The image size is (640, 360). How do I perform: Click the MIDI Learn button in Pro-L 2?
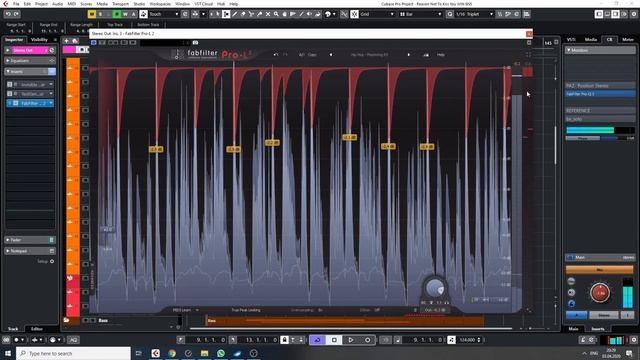tap(182, 310)
